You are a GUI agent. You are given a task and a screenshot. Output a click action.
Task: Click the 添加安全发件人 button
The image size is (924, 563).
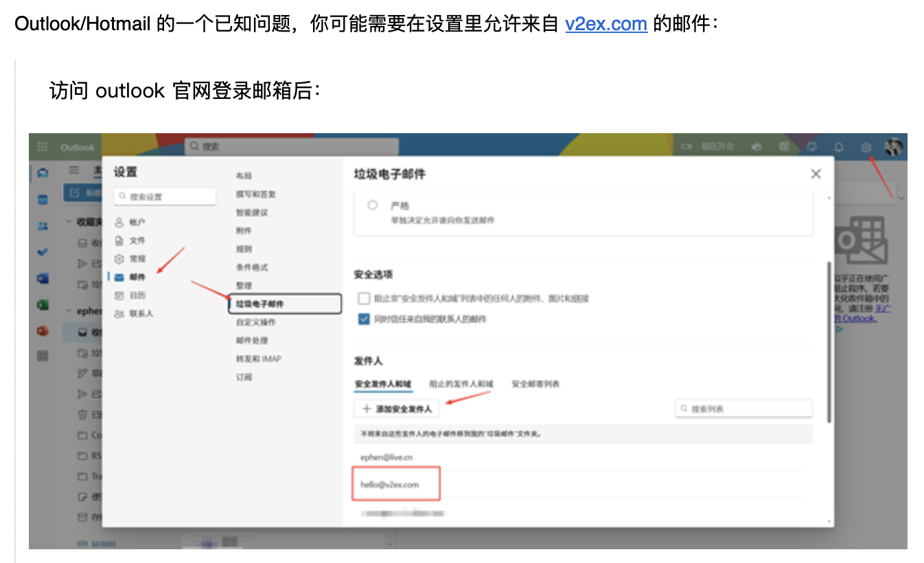point(397,409)
